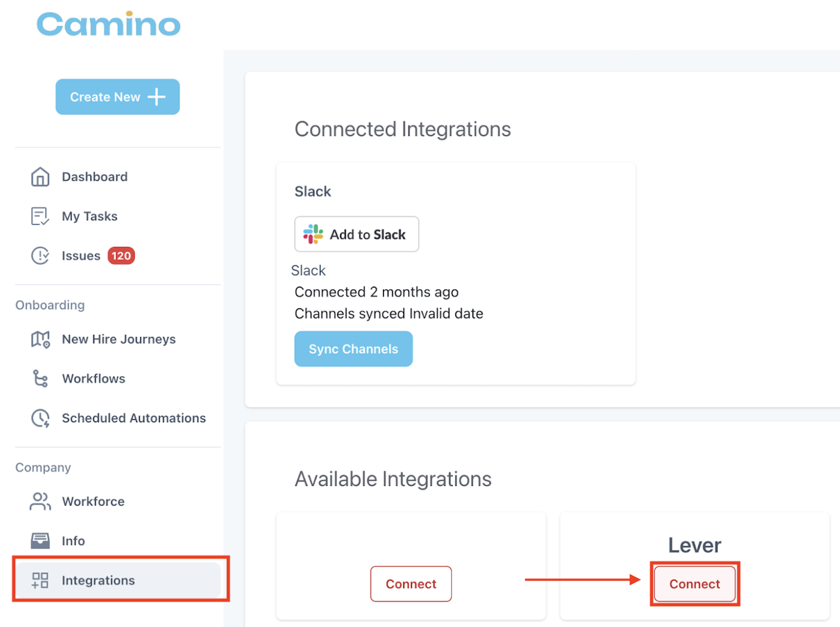840x627 pixels.
Task: Click the Sync Channels button
Action: pos(354,349)
